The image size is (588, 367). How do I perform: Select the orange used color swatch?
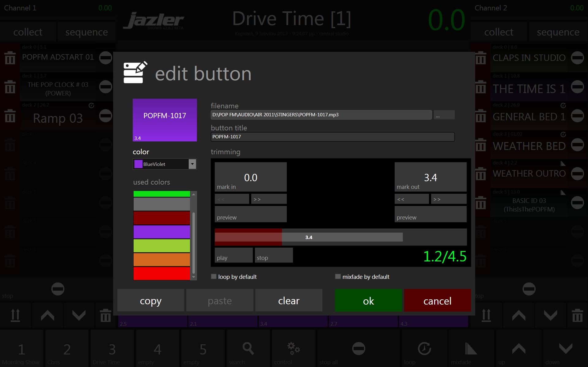[161, 260]
